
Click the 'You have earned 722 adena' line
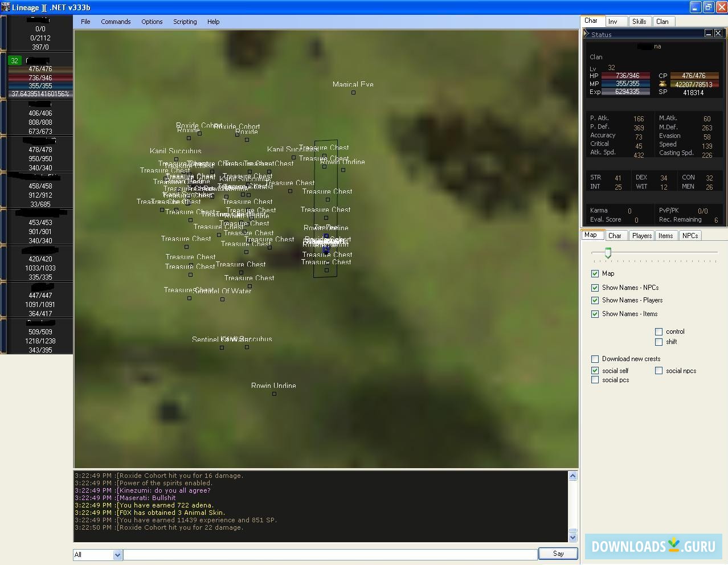click(145, 505)
